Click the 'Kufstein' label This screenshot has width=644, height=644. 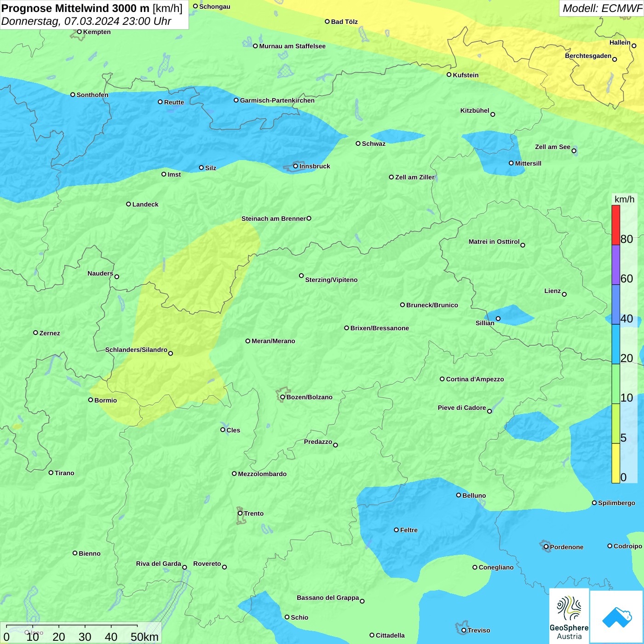466,75
